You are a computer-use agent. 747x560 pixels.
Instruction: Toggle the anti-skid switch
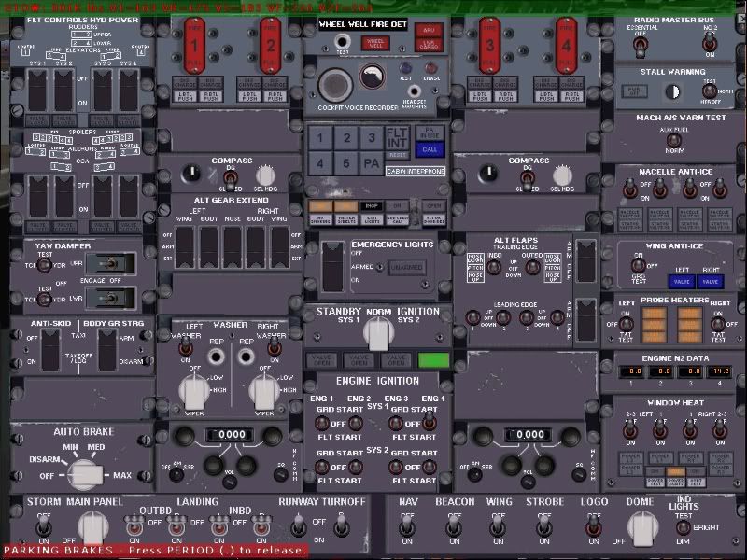50,349
